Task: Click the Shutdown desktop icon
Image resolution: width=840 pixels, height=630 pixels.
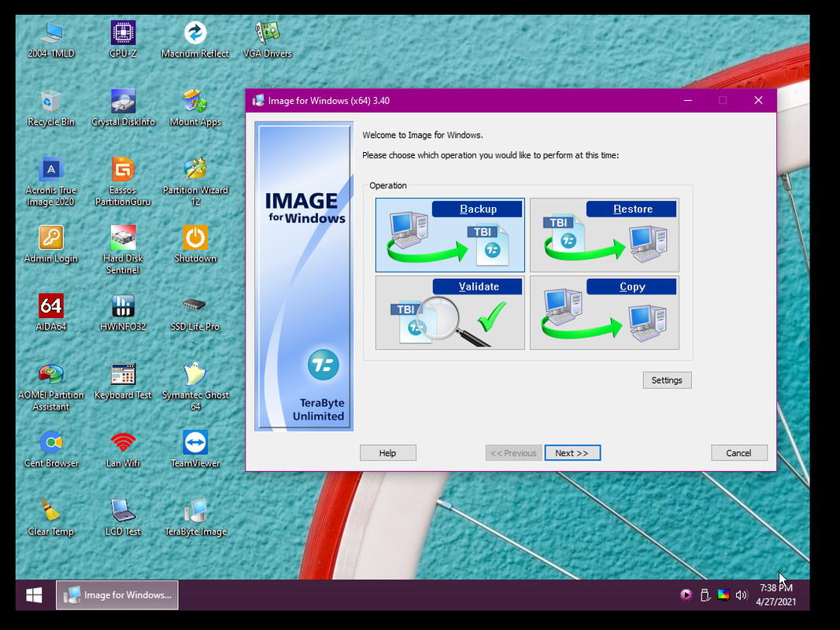Action: 195,245
